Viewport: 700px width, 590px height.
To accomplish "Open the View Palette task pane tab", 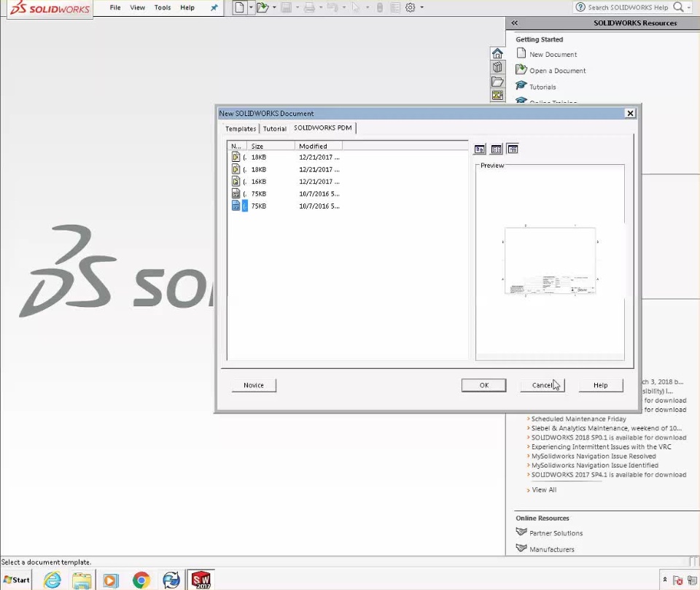I will [497, 95].
